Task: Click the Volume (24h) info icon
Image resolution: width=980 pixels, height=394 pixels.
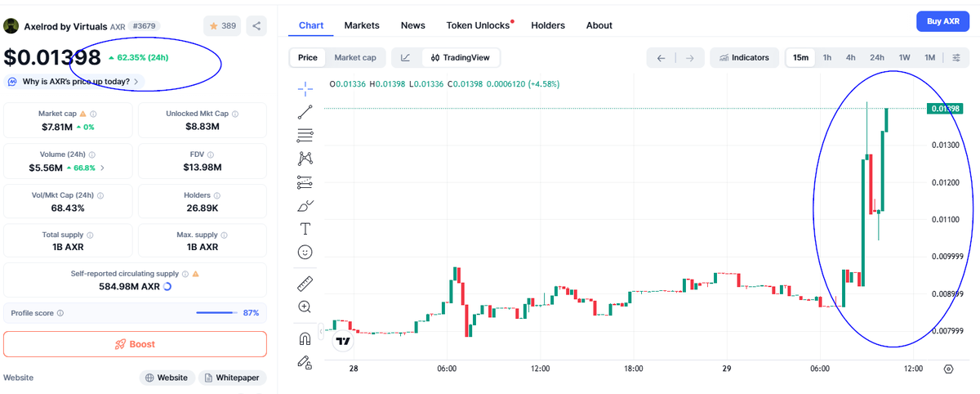Action: [91, 154]
